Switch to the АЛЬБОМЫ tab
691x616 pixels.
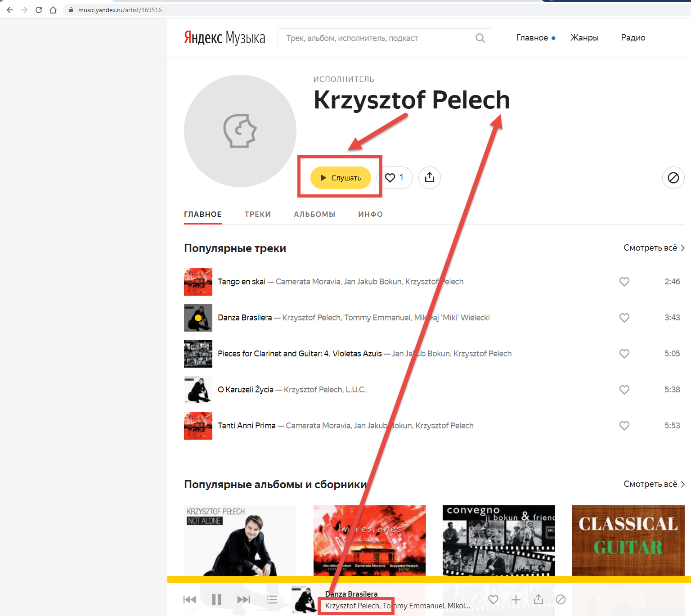(314, 214)
